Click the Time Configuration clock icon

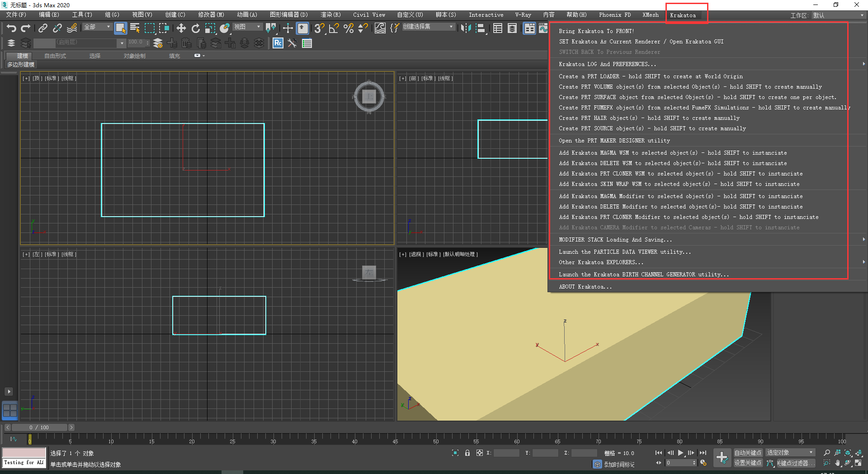(703, 463)
